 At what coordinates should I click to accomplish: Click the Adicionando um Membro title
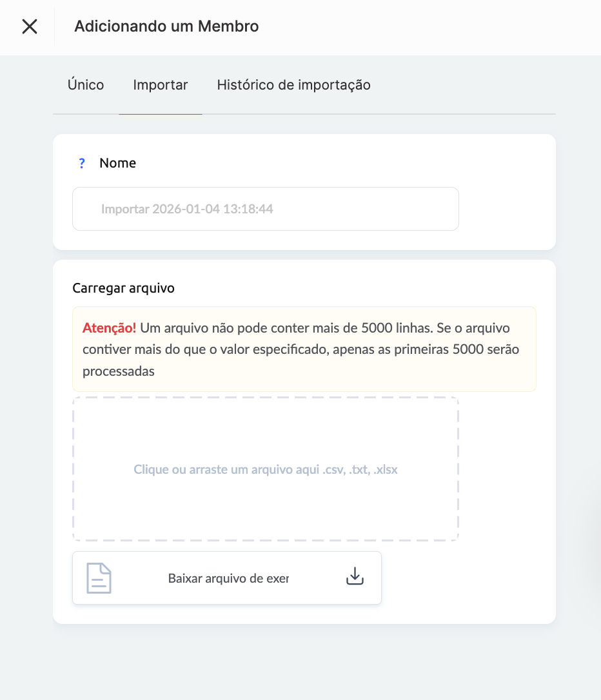166,26
